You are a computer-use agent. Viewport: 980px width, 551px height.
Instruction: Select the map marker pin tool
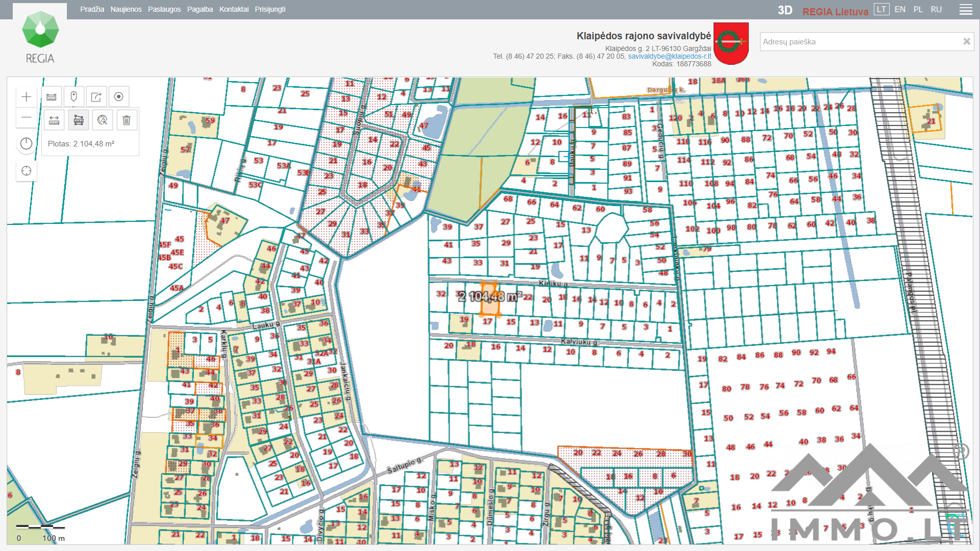tap(73, 97)
